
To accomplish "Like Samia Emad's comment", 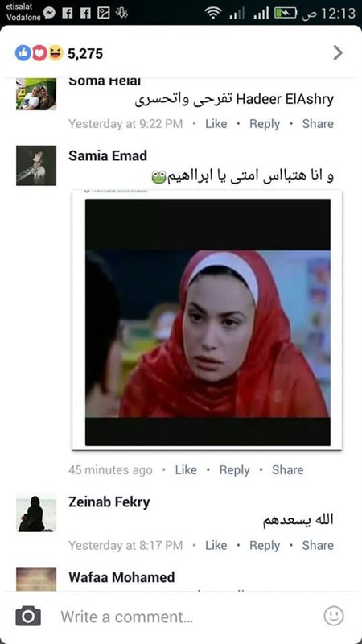I will point(186,470).
